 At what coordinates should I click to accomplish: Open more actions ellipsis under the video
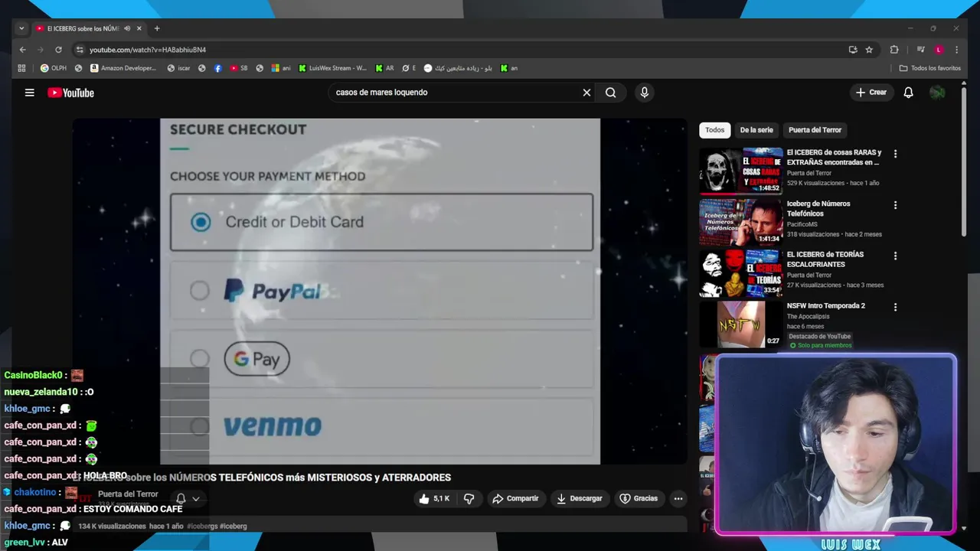[x=678, y=498]
